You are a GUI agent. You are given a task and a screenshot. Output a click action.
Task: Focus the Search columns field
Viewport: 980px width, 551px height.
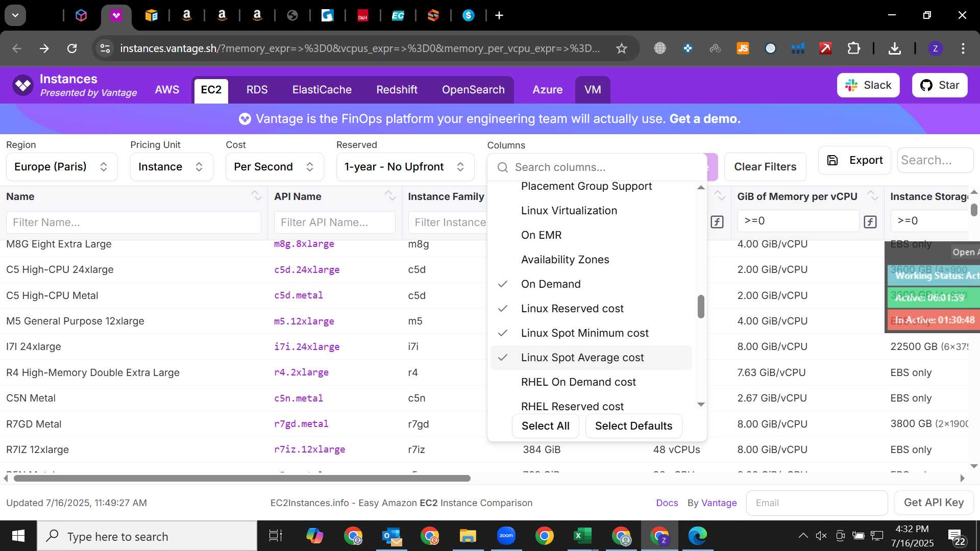(x=597, y=167)
